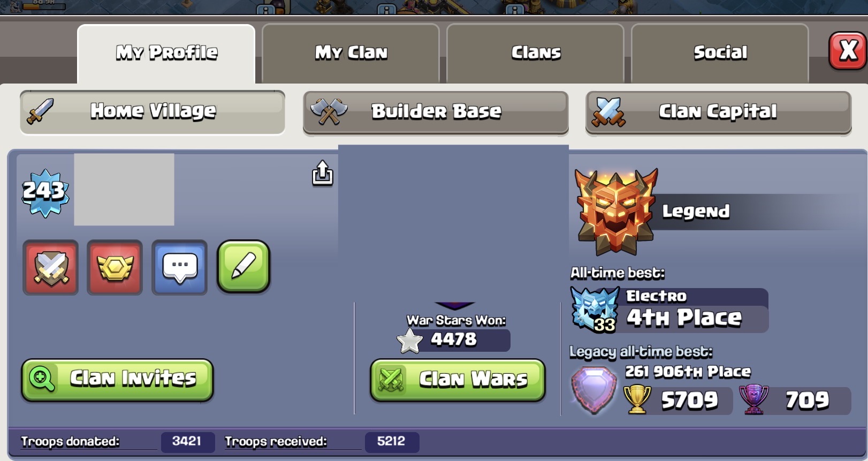This screenshot has width=868, height=461.
Task: Close the profile window with X
Action: point(848,51)
